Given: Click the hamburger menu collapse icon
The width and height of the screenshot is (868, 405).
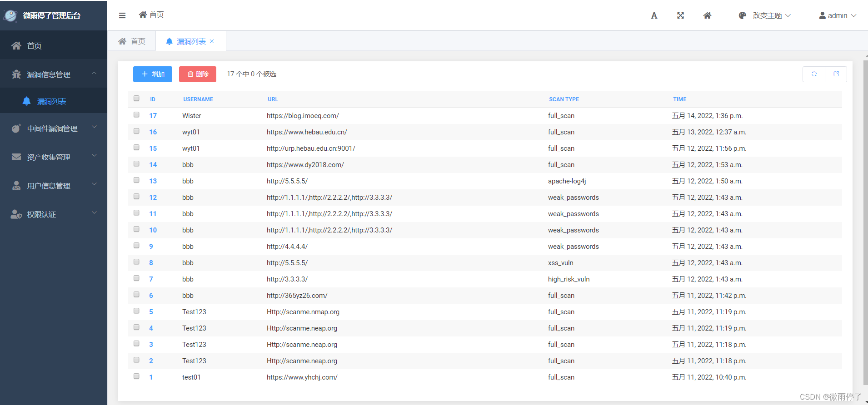Looking at the screenshot, I should coord(122,15).
